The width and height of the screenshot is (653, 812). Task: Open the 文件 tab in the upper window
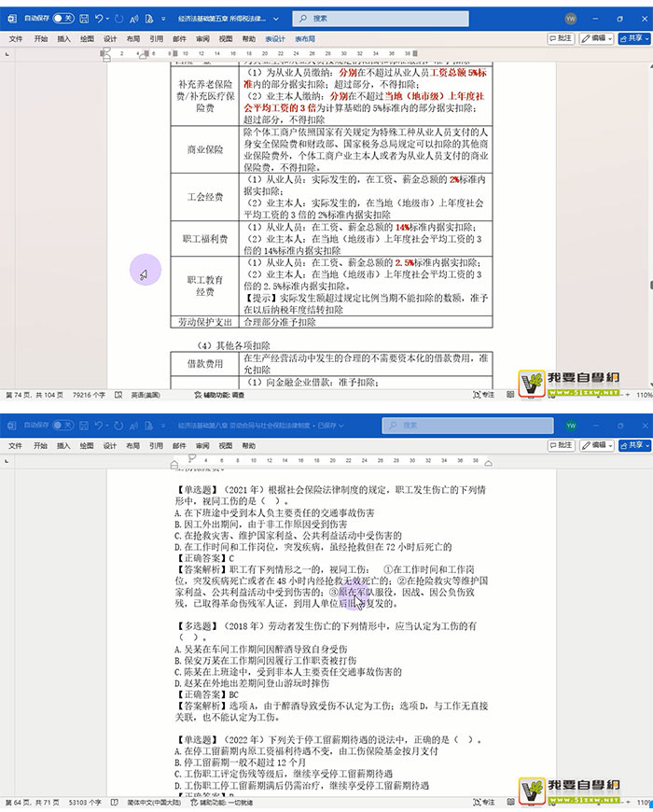(x=16, y=39)
